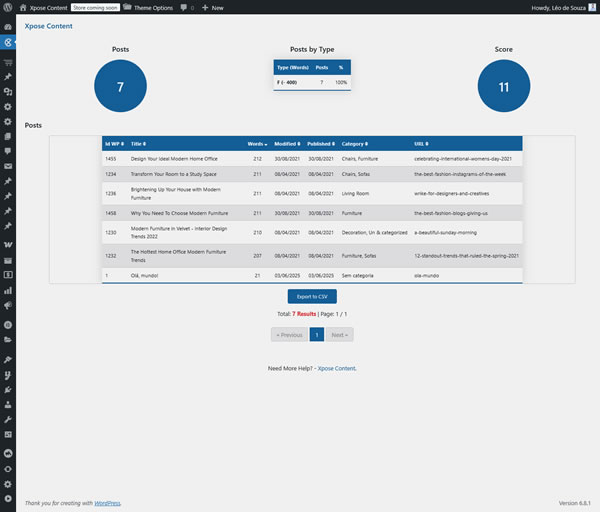
Task: Click title Brightening Up Your House with Modern Furniture
Action: pos(176,194)
